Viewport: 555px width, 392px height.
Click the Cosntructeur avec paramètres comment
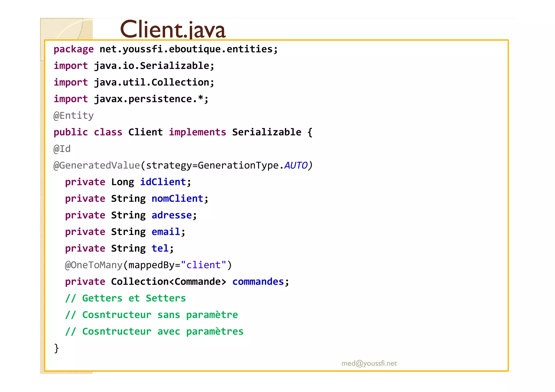tap(154, 332)
